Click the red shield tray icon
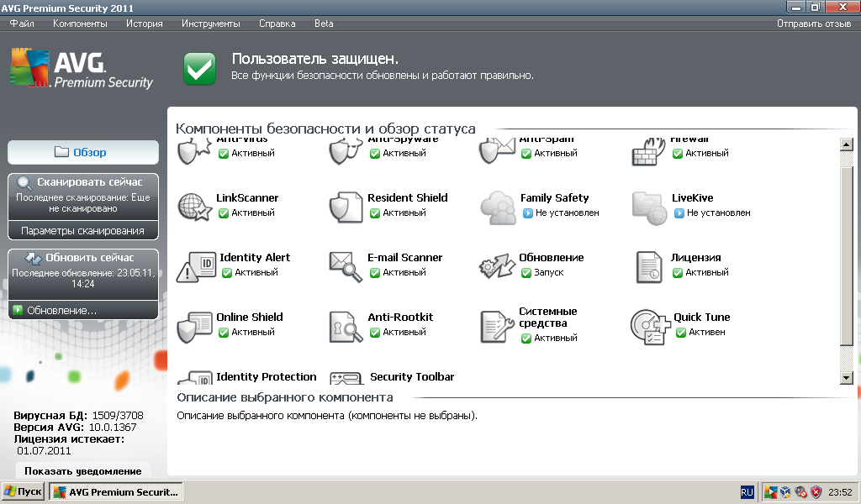Image resolution: width=861 pixels, height=504 pixels. (x=816, y=492)
